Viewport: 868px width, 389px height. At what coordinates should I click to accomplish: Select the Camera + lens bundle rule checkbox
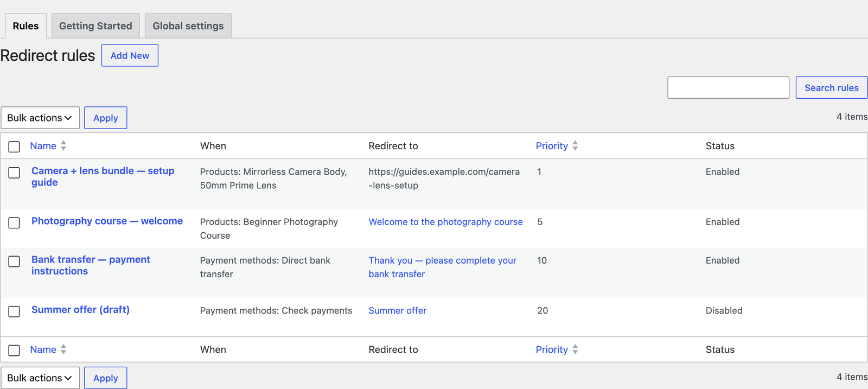14,173
